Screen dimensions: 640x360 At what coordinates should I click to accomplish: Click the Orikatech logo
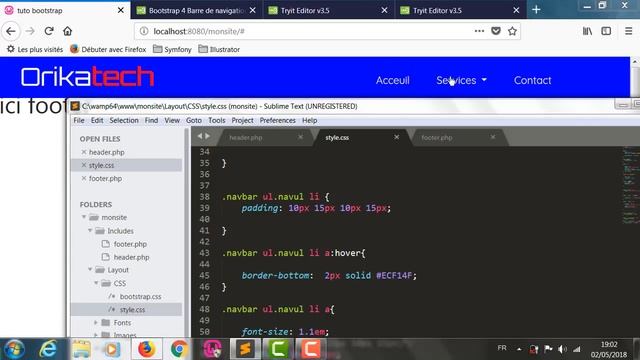87,77
